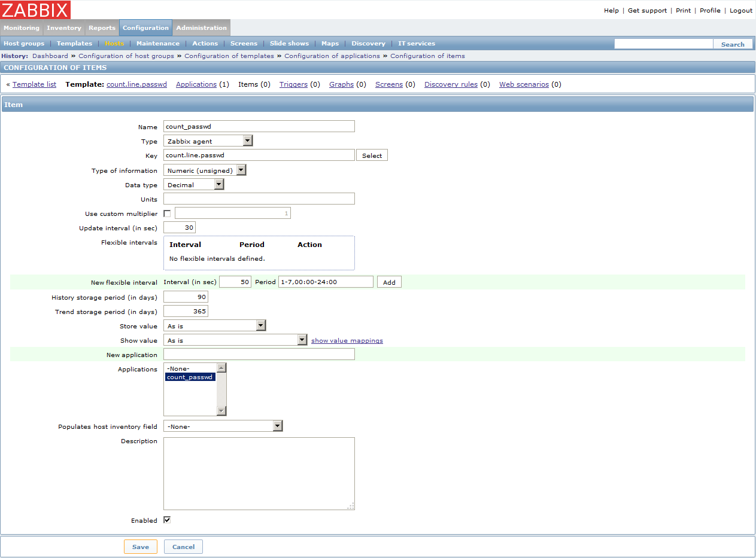Open the Profile link
756x558 pixels.
[710, 11]
